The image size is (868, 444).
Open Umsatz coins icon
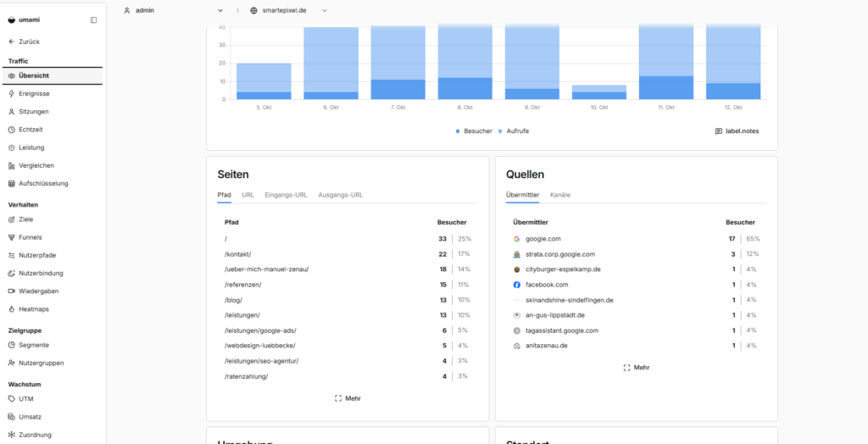click(x=12, y=417)
